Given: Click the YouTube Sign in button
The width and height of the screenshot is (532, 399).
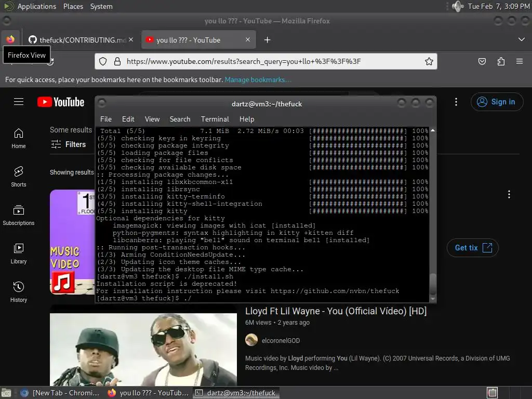Looking at the screenshot, I should coord(497,102).
